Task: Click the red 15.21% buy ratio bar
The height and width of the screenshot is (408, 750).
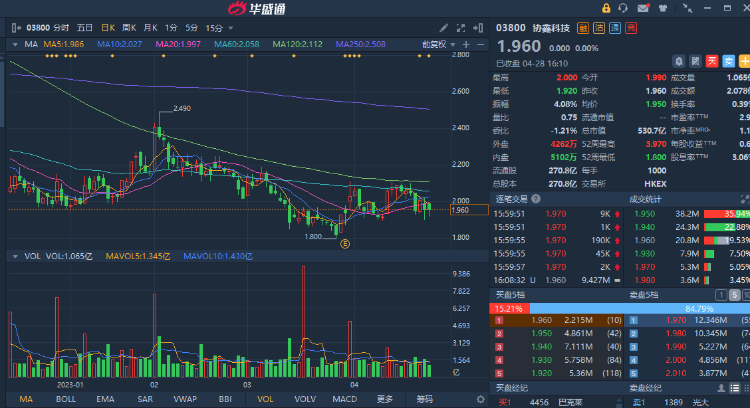Action: click(509, 309)
